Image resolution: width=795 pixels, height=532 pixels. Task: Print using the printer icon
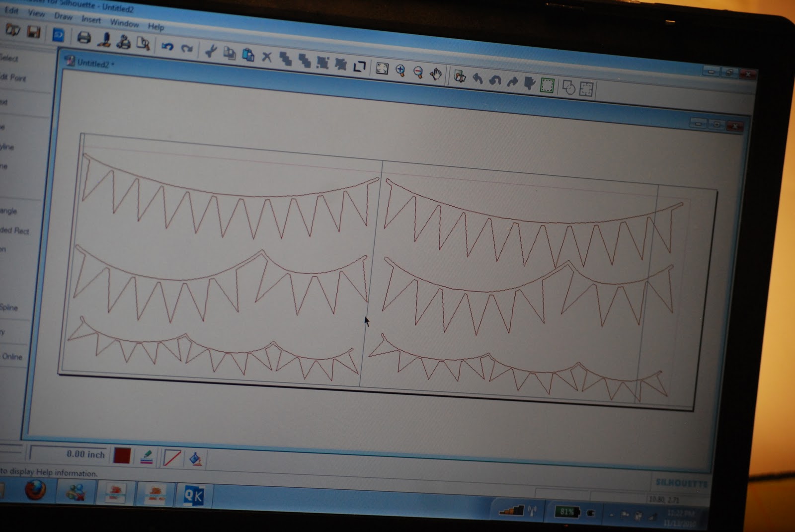83,38
